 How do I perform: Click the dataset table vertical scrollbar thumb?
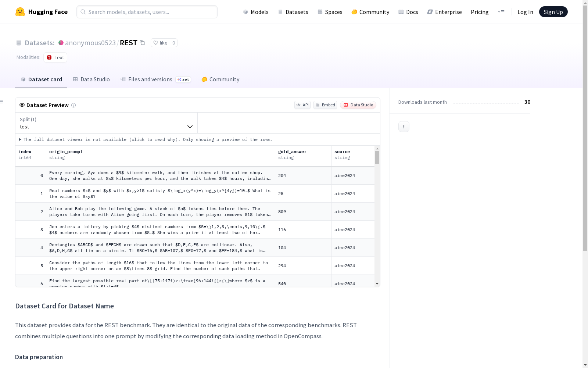pos(377,158)
